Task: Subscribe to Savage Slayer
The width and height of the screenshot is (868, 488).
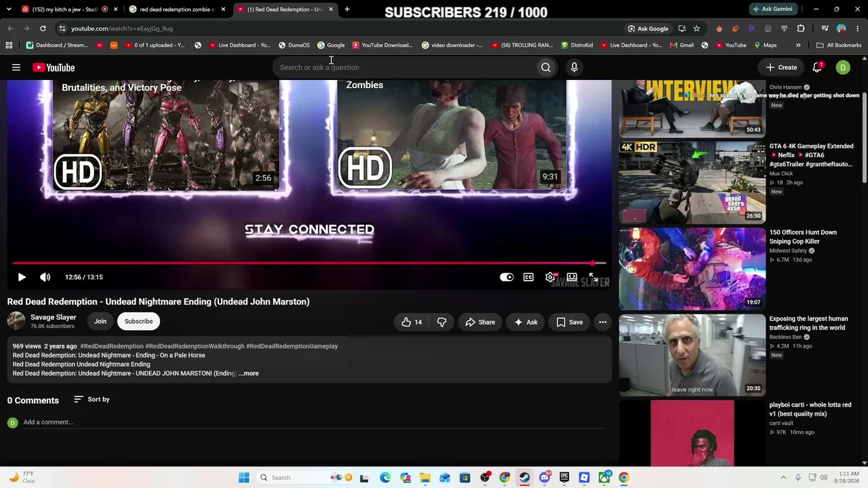Action: point(138,321)
